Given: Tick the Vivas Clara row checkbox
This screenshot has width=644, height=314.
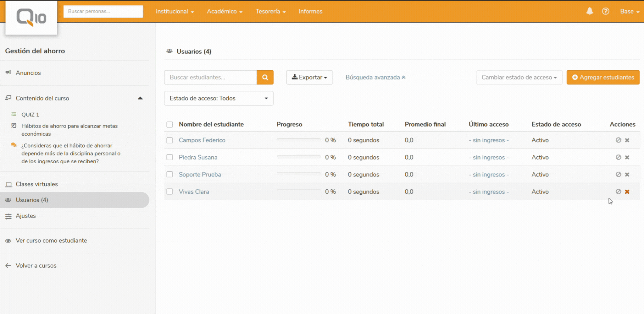Looking at the screenshot, I should (x=170, y=192).
